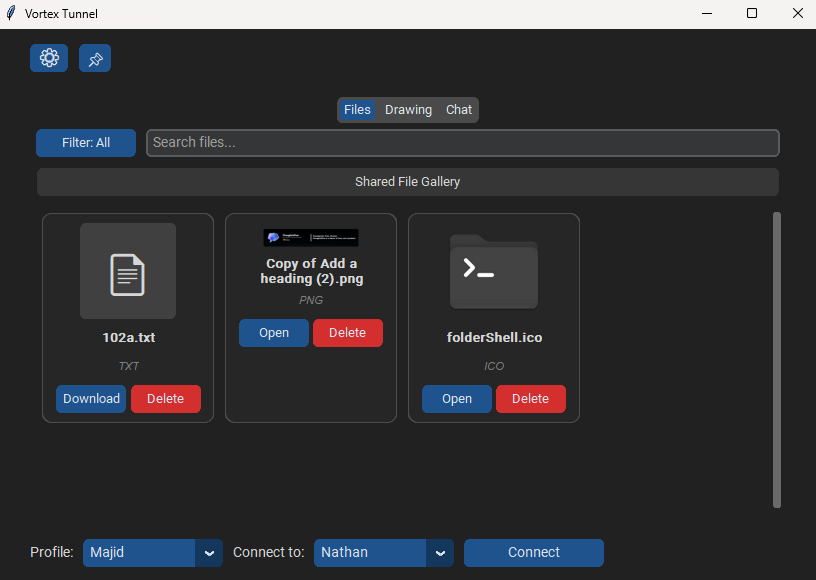Click the gallery vertical scrollbar

coord(777,360)
